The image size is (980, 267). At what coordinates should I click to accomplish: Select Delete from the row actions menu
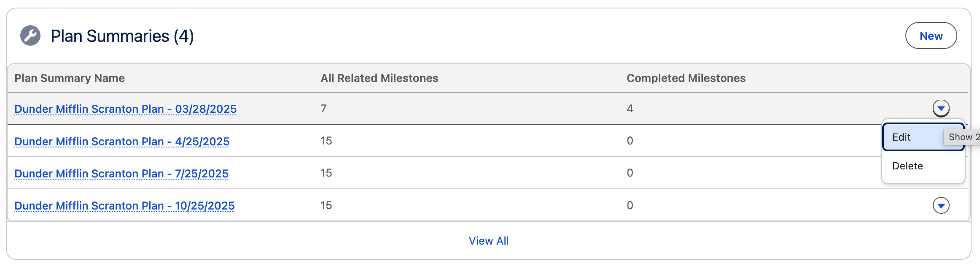coord(907,166)
